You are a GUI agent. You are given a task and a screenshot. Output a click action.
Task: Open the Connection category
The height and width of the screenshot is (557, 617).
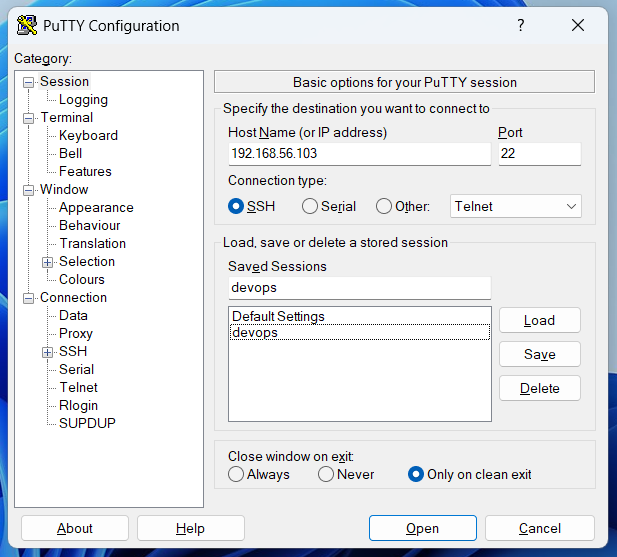point(73,297)
